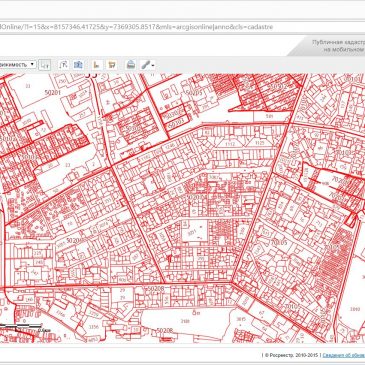Select the identify/arrow tool icon
The height and width of the screenshot is (365, 365).
coord(63,65)
